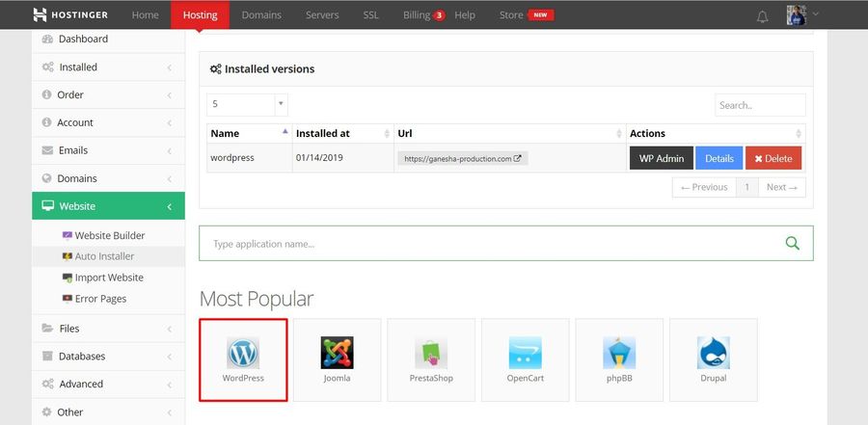Select the PrestaShop application tile
The image size is (868, 425).
coord(431,359)
